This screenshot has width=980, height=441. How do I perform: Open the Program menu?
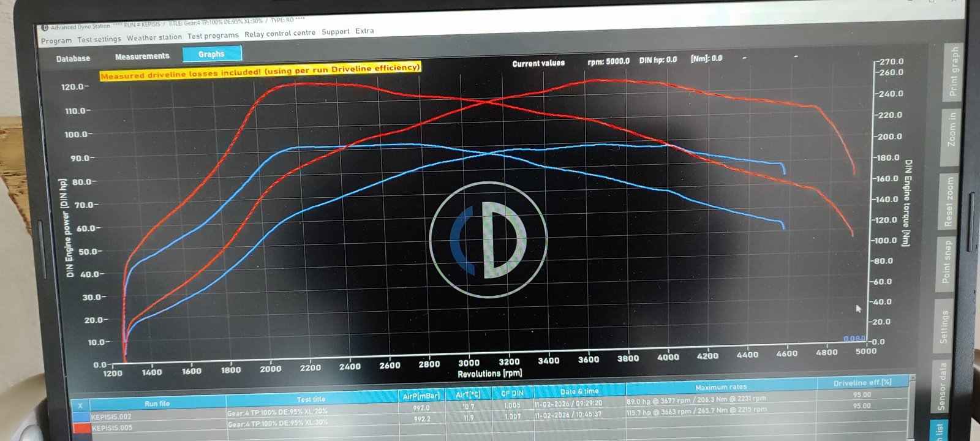pos(56,41)
